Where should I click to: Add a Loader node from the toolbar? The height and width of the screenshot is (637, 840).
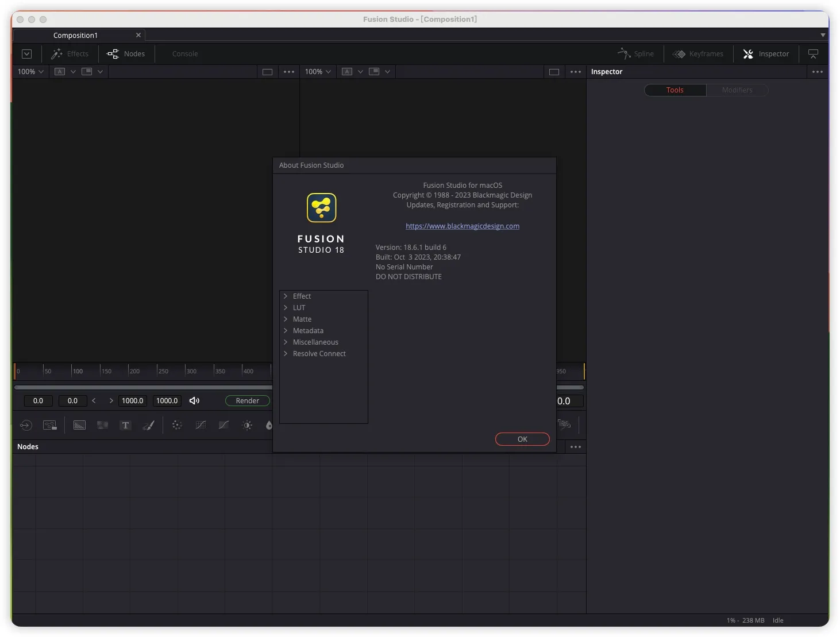tap(26, 425)
